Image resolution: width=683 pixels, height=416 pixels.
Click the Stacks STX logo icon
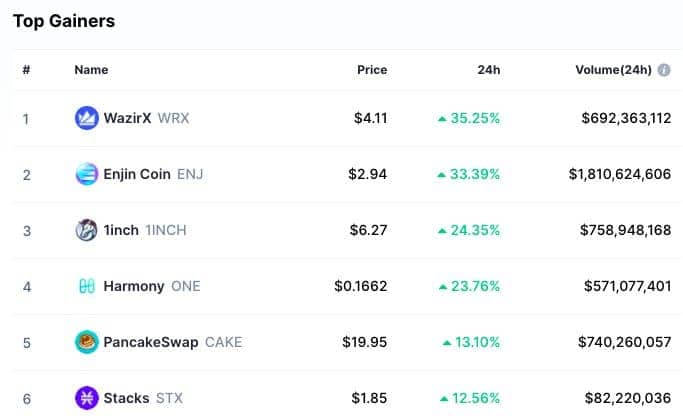tap(87, 398)
